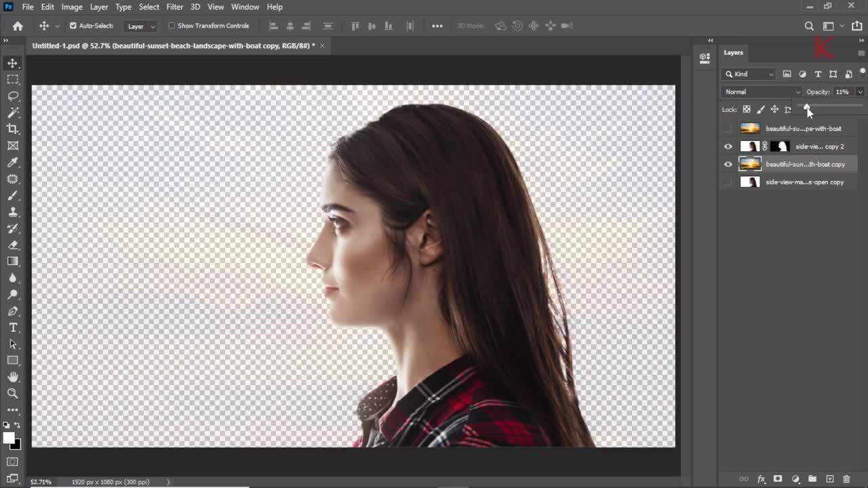Select the Clone Stamp tool

[13, 212]
